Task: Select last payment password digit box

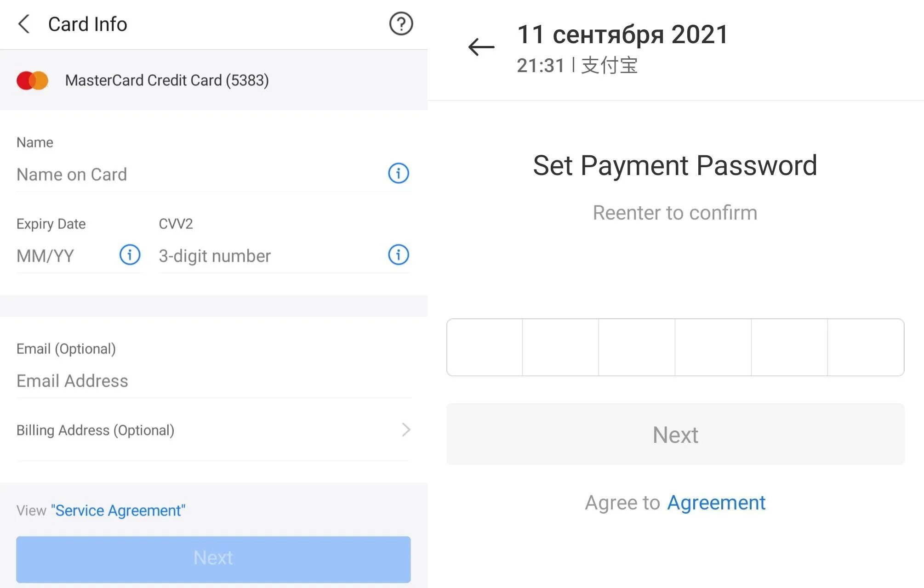Action: coord(866,347)
